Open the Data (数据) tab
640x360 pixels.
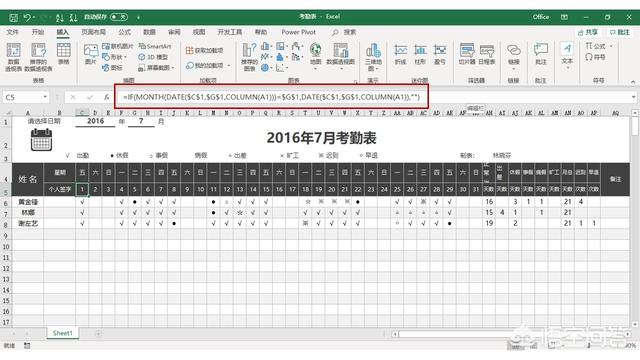click(x=149, y=32)
